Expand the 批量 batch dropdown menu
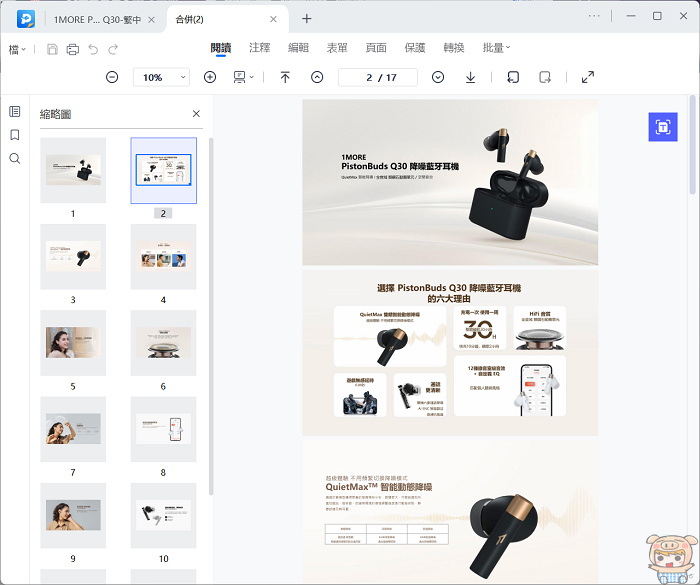700x585 pixels. [496, 48]
